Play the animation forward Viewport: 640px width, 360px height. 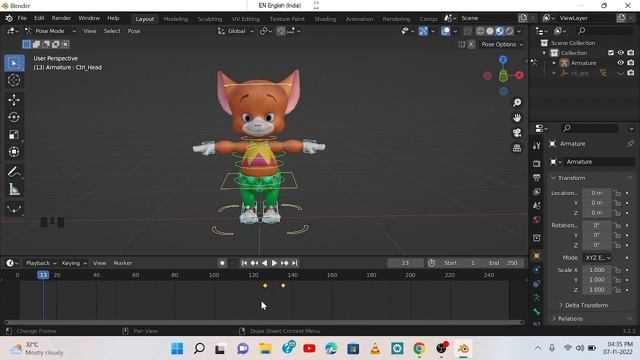274,263
